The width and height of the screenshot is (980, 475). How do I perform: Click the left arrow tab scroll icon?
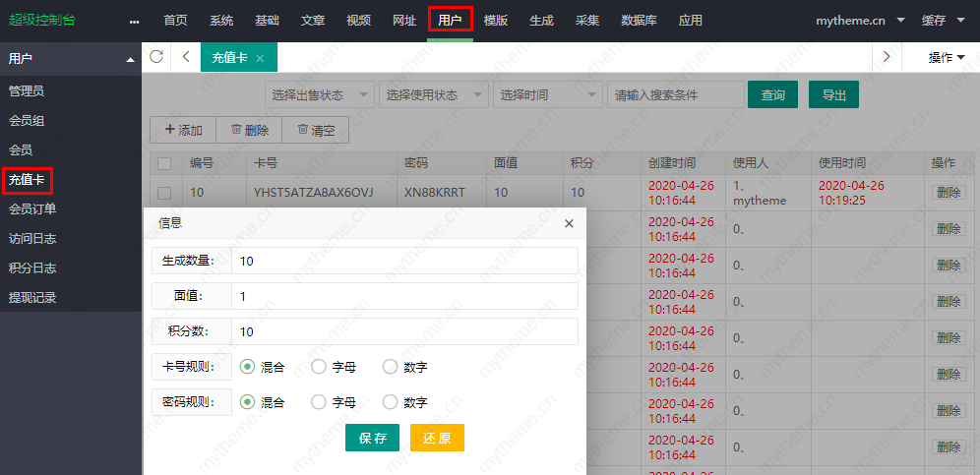click(x=186, y=57)
